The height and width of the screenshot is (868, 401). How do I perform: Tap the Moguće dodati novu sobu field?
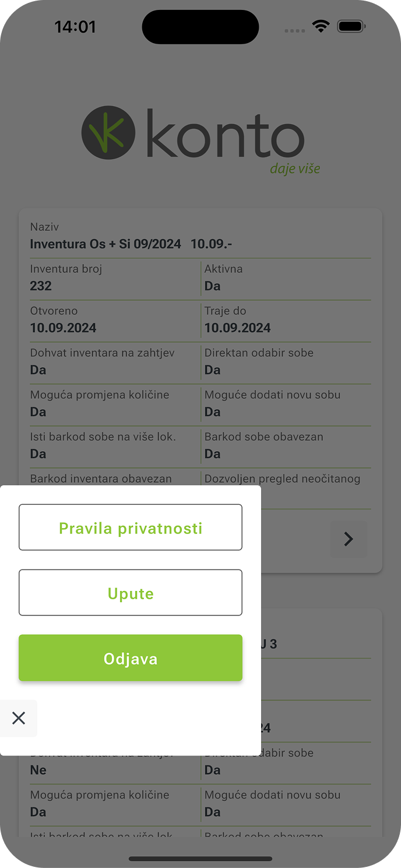click(272, 402)
